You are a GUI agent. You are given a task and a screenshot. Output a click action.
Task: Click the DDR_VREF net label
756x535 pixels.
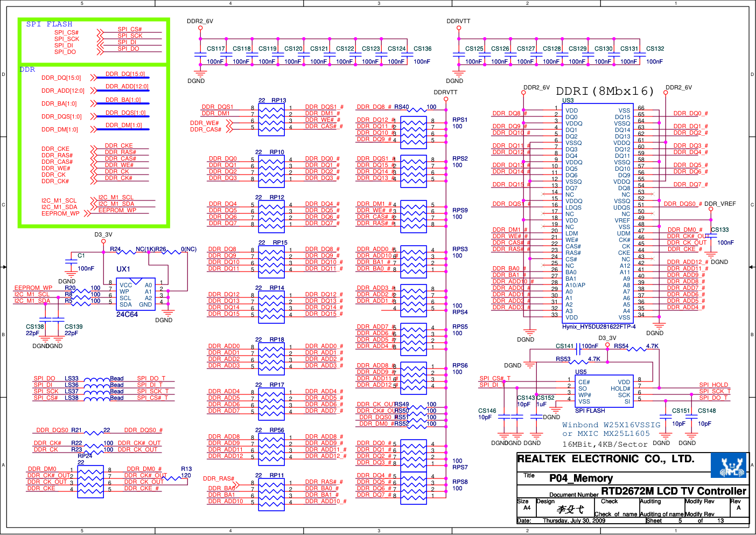pyautogui.click(x=720, y=204)
